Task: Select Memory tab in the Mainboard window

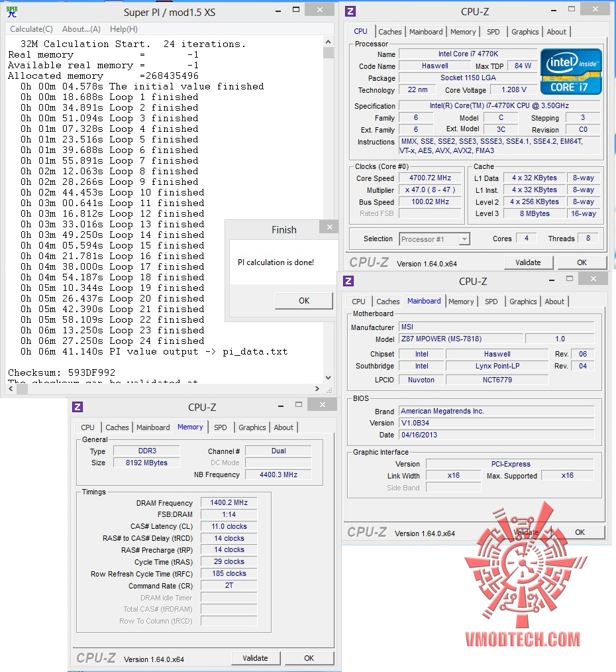Action: coord(461,302)
